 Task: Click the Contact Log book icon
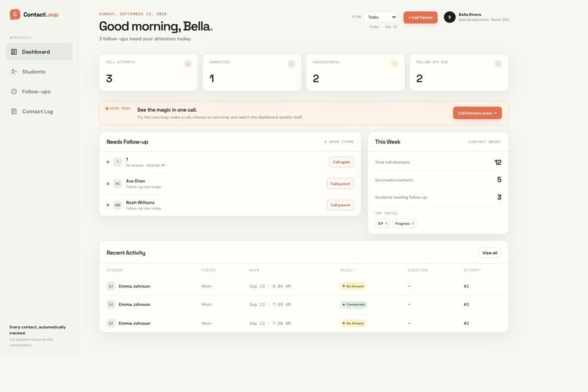pyautogui.click(x=14, y=112)
